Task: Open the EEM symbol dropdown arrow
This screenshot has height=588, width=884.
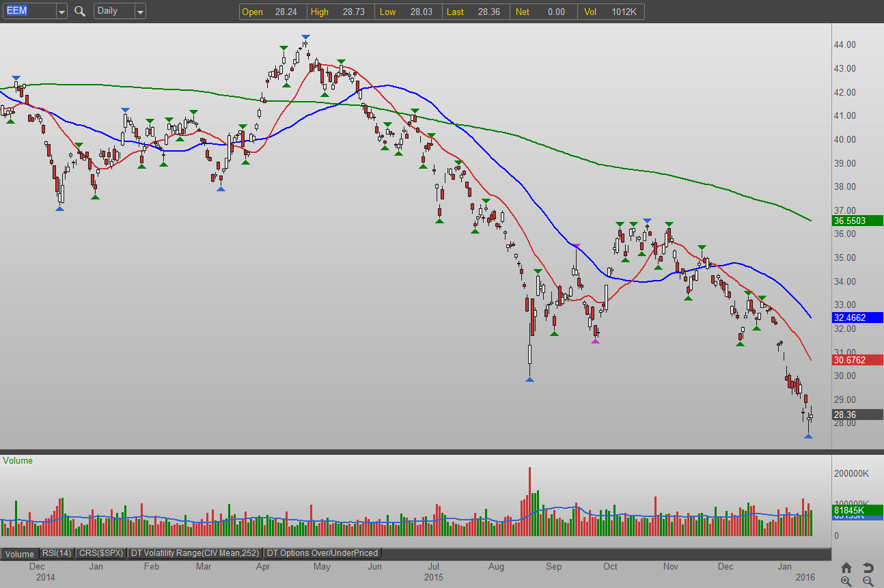Action: [61, 12]
